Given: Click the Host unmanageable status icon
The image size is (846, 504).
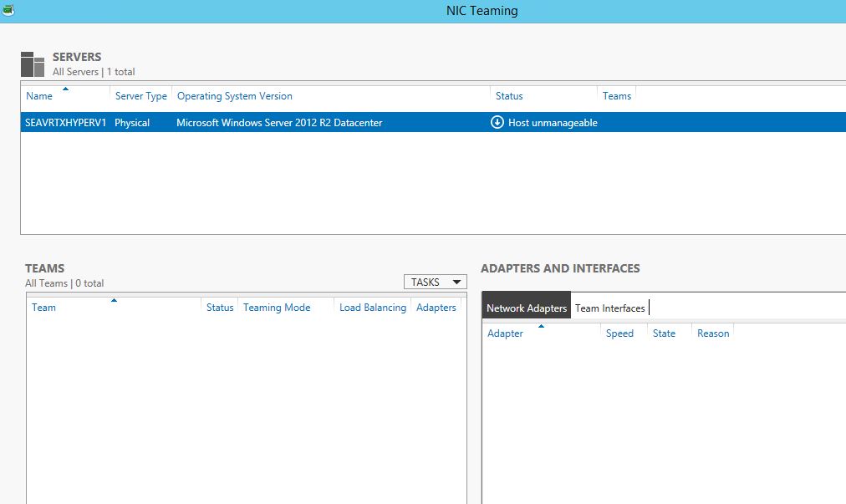Looking at the screenshot, I should pos(497,123).
